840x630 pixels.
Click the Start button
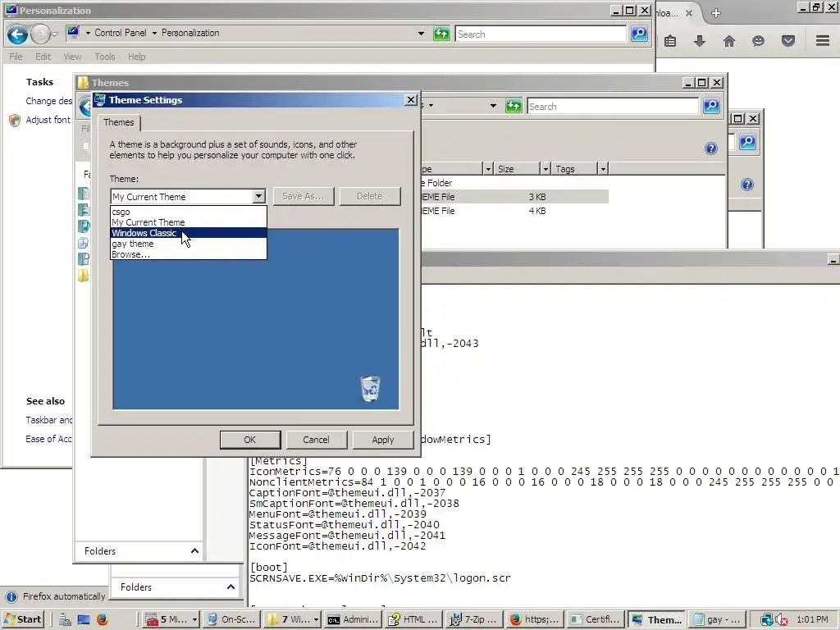(x=23, y=619)
